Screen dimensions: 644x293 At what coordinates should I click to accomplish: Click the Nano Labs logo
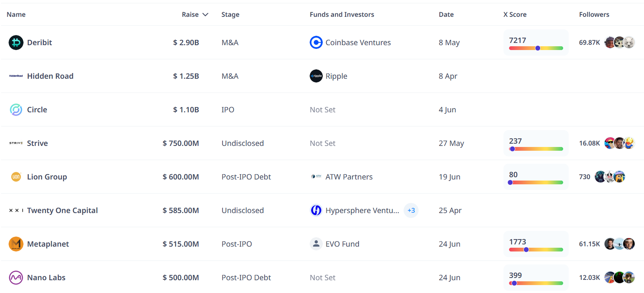point(16,278)
